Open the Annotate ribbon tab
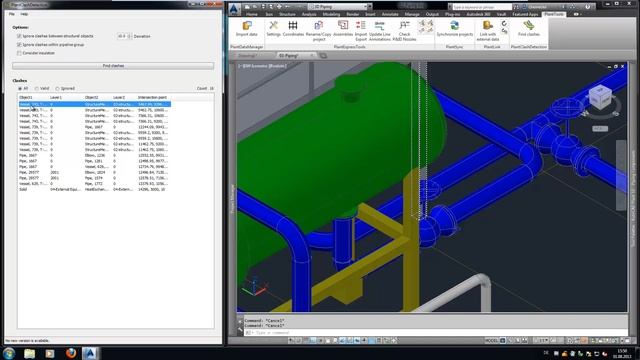This screenshot has width=640, height=360. pos(390,14)
